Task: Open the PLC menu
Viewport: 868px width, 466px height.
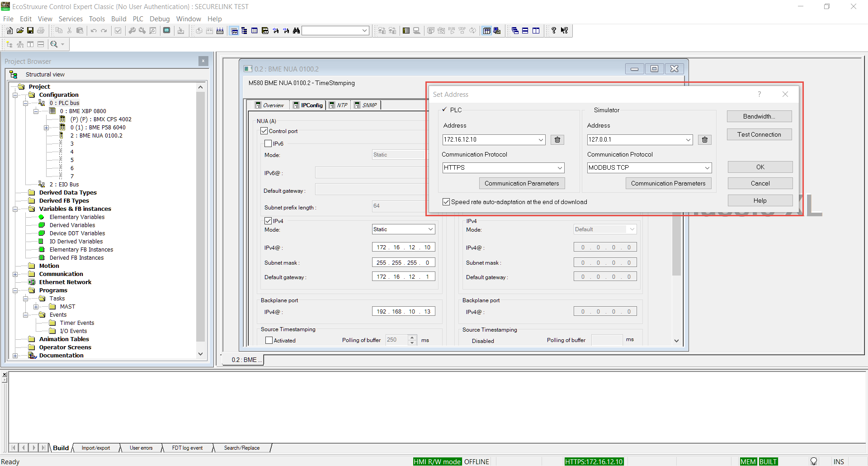Action: 138,19
